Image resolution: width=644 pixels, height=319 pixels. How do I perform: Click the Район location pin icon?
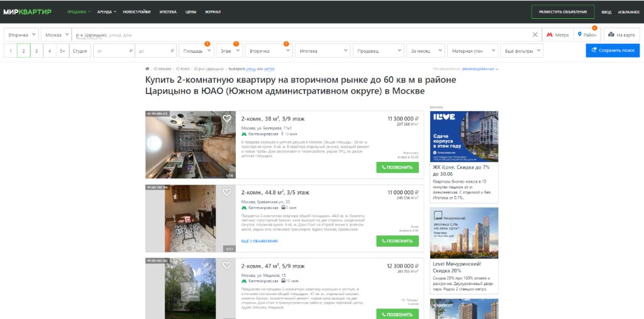(579, 35)
